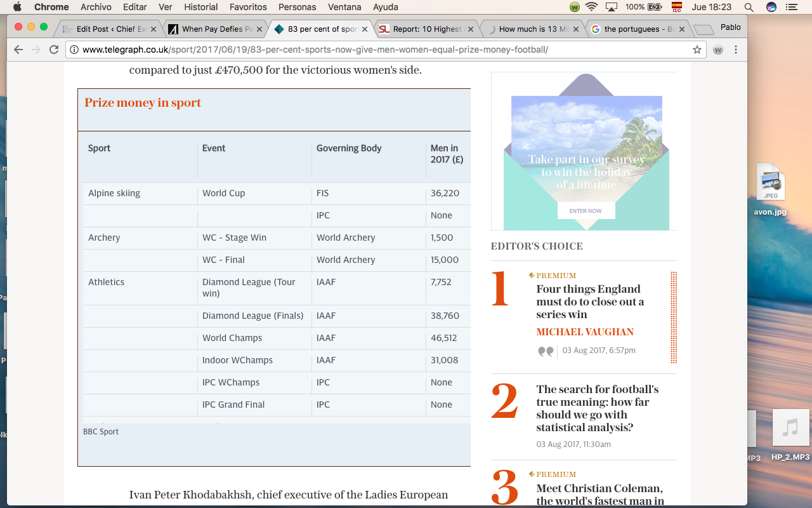
Task: Open the Chrome three-dot menu
Action: point(736,50)
